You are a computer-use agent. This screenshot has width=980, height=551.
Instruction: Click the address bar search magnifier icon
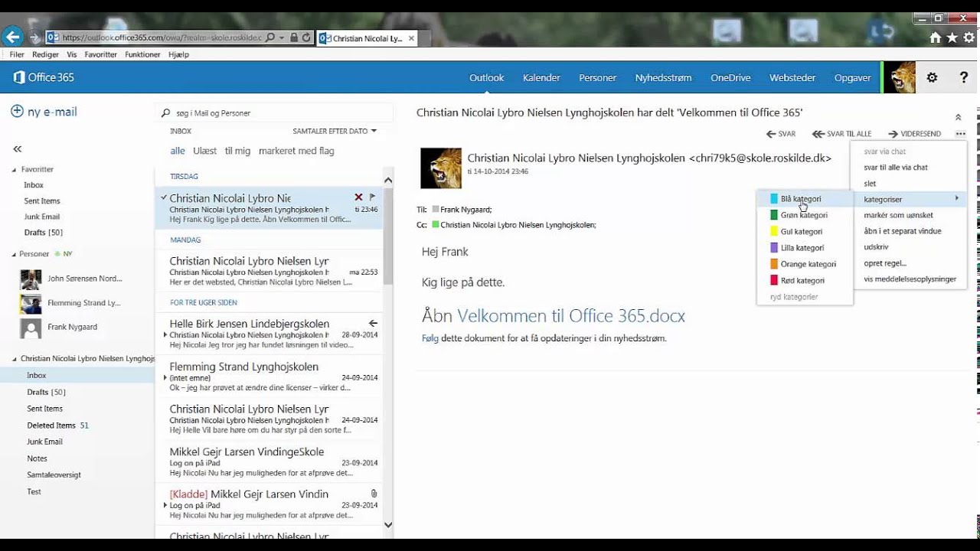[270, 37]
